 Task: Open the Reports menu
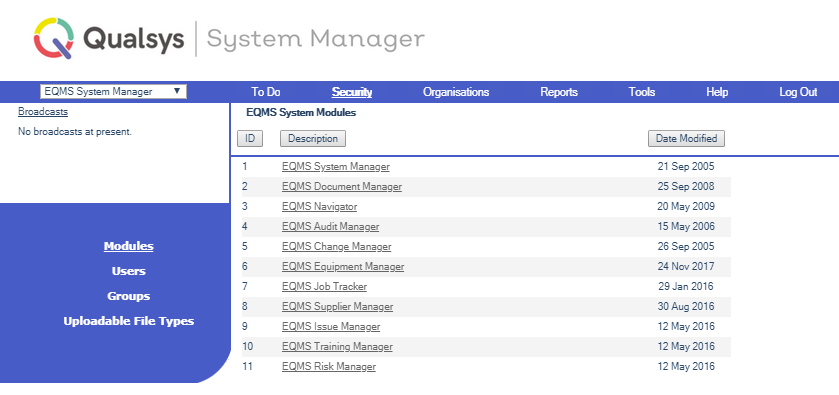pos(559,92)
